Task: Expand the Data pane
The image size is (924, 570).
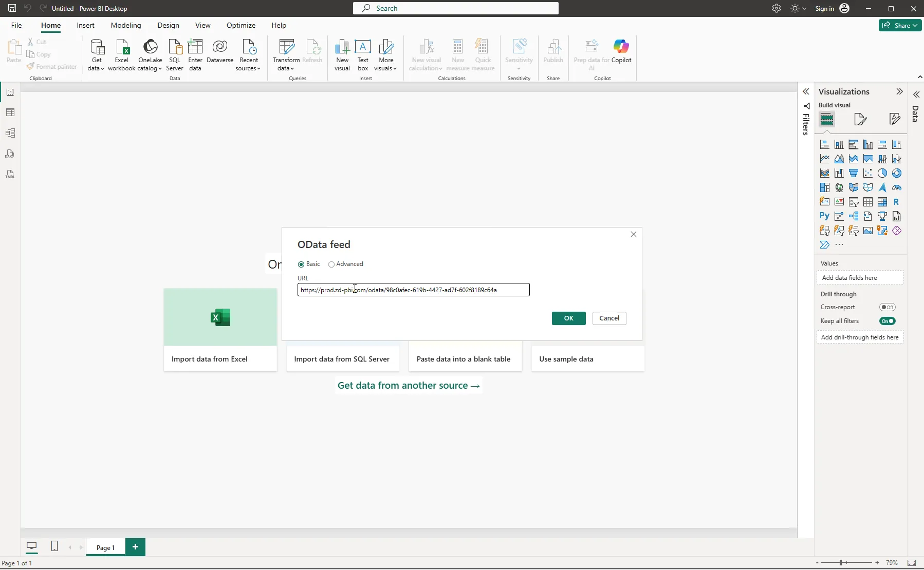Action: 916,94
